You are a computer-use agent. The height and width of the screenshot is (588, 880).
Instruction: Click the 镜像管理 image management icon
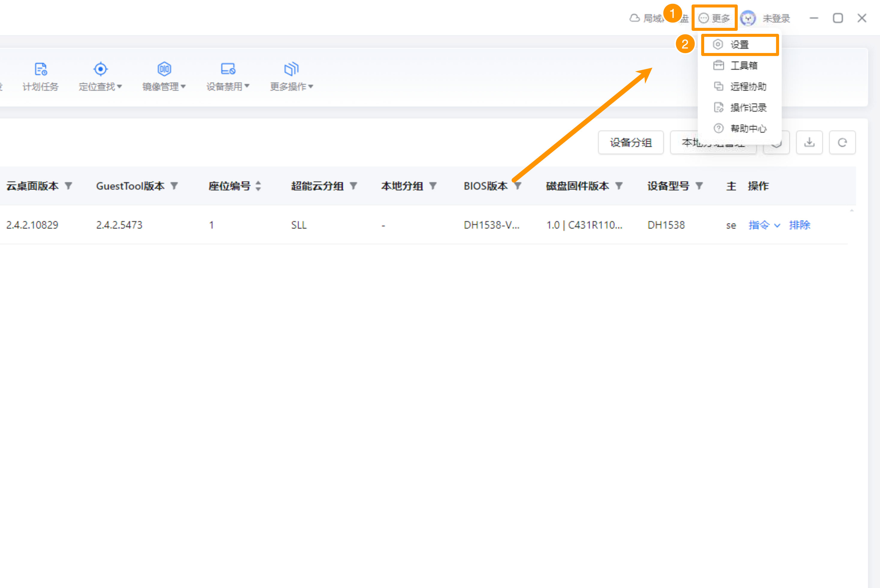pyautogui.click(x=164, y=69)
